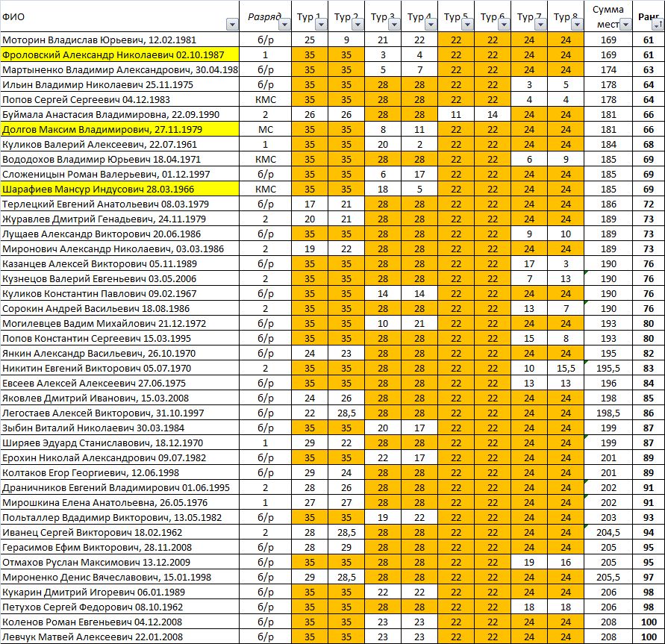665x644 pixels.
Task: Open filter for the Тур 5 column
Action: 468,25
